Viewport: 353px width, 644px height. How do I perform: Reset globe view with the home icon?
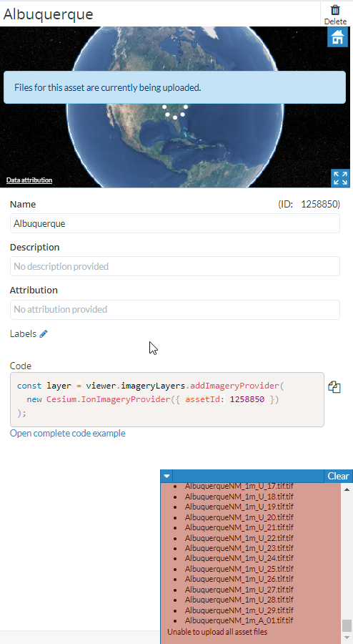(x=338, y=38)
